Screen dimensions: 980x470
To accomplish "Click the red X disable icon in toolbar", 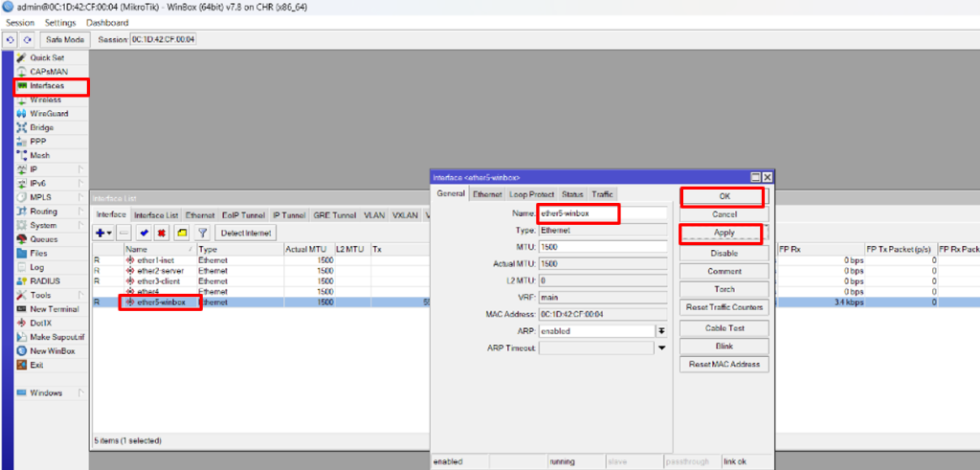I will pos(162,233).
